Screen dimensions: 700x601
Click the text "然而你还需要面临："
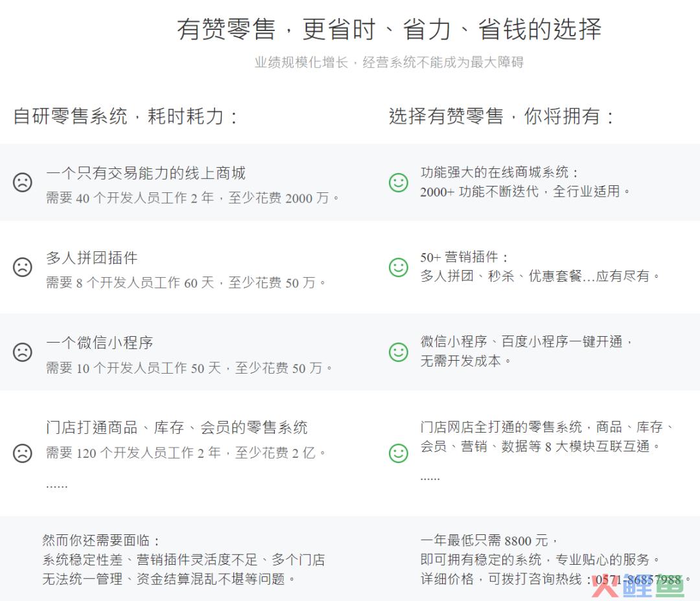click(x=101, y=540)
